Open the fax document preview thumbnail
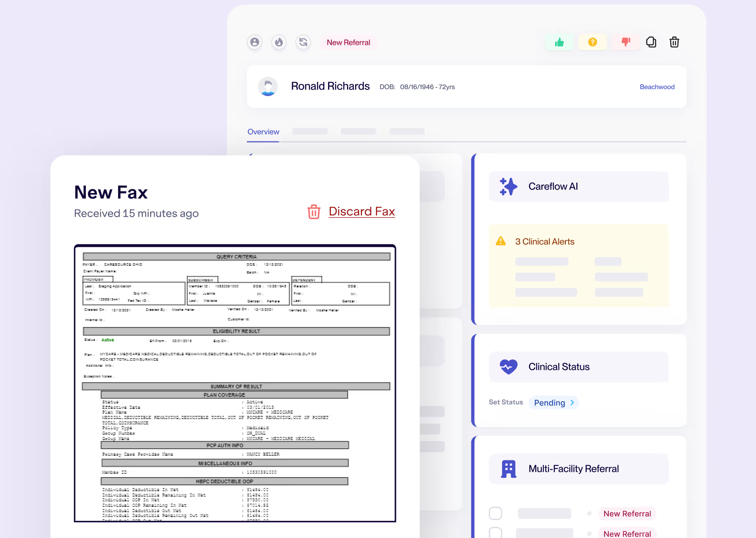Screen dimensions: 756x538 tap(235, 383)
